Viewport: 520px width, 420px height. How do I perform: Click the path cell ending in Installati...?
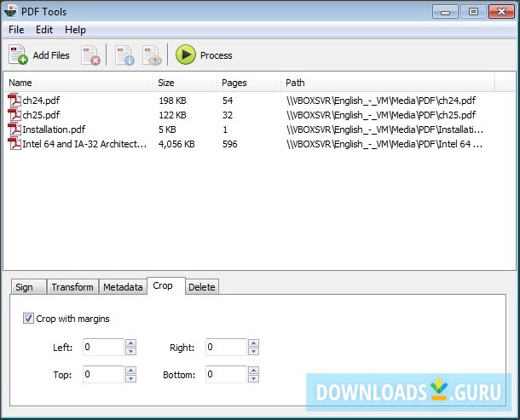click(x=384, y=129)
